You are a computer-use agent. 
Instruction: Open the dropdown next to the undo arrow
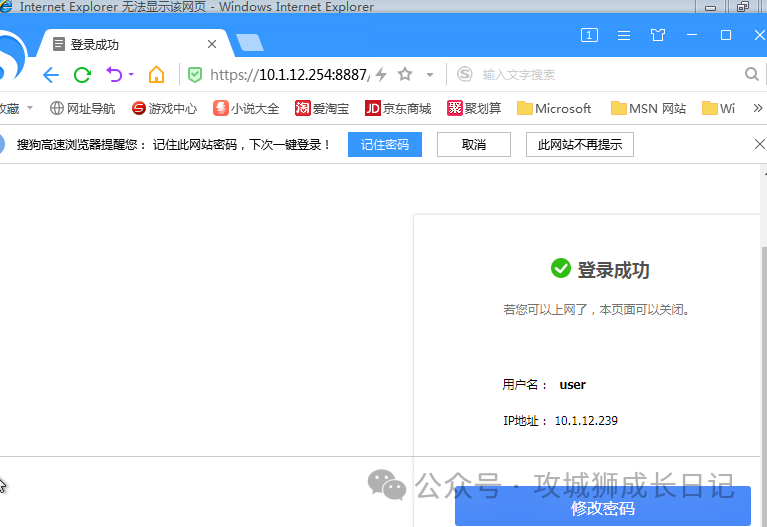pyautogui.click(x=131, y=75)
